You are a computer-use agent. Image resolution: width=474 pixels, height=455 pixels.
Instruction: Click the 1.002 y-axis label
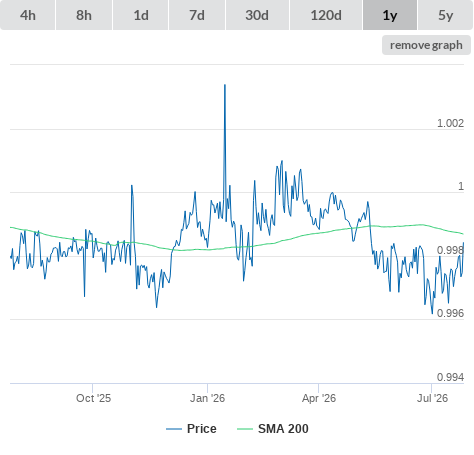coord(450,123)
